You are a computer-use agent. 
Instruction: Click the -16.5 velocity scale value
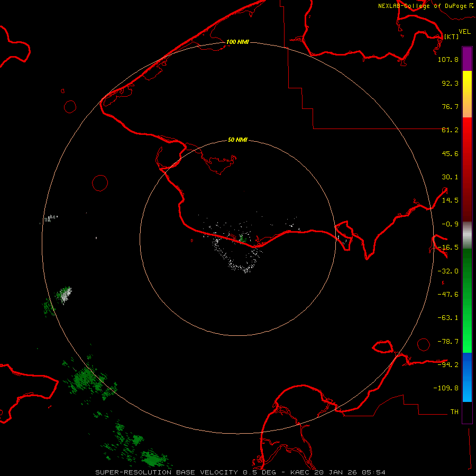(x=448, y=248)
